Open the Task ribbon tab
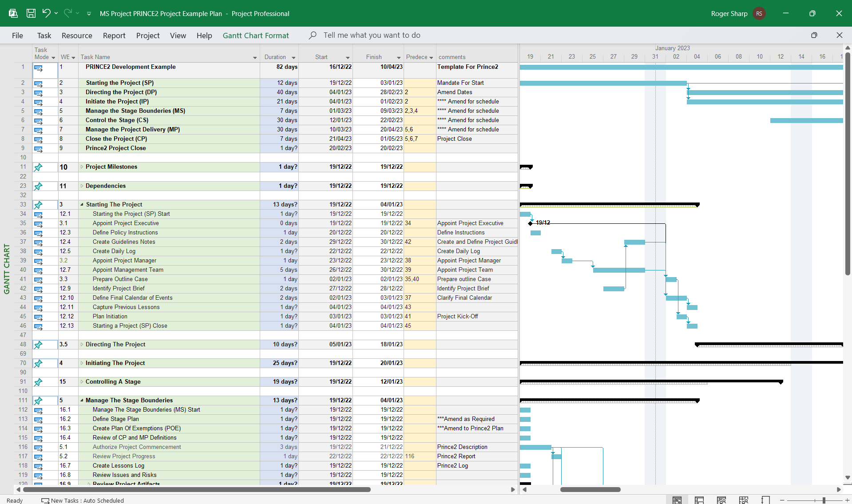This screenshot has width=852, height=504. coord(44,36)
